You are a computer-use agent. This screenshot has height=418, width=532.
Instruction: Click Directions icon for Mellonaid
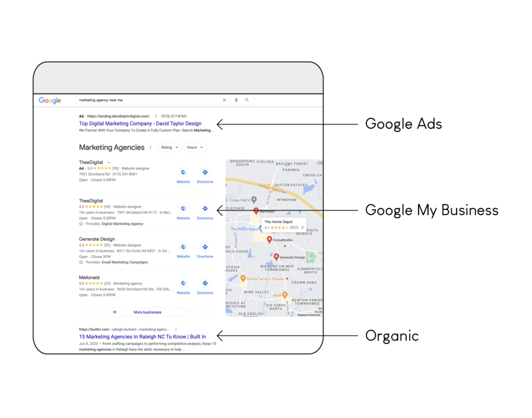[205, 283]
